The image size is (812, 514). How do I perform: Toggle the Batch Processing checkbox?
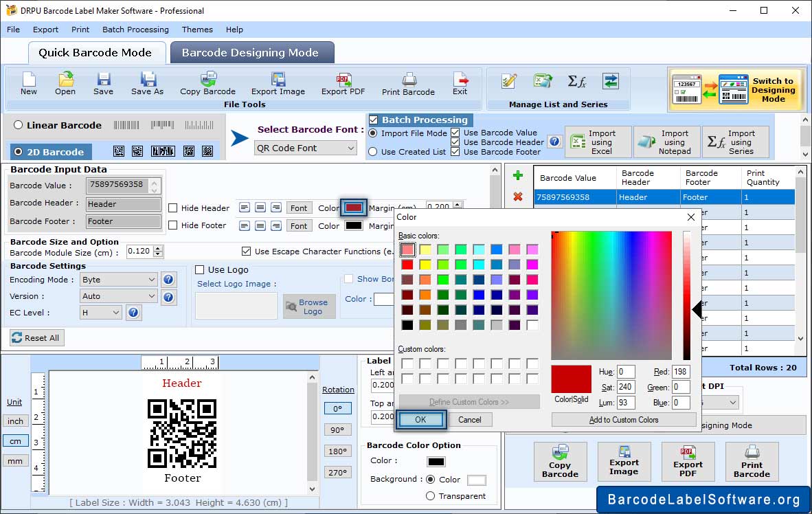[374, 120]
